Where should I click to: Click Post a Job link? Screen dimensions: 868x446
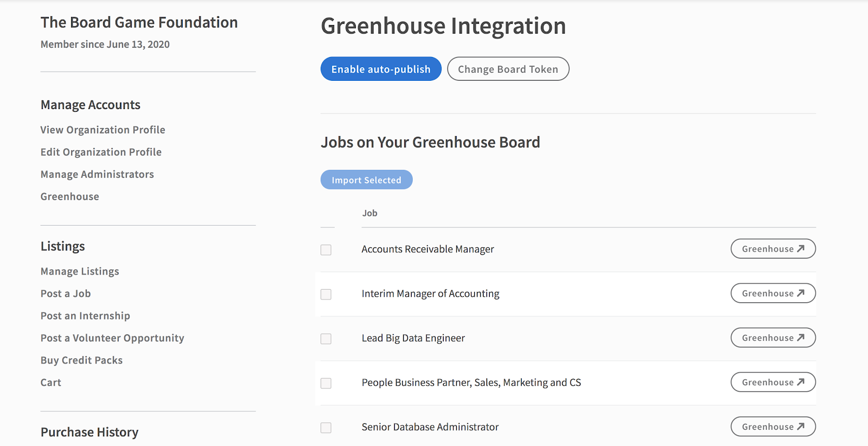(x=66, y=294)
